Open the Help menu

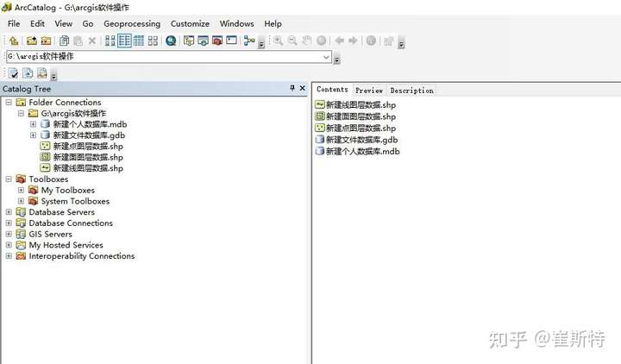[273, 24]
